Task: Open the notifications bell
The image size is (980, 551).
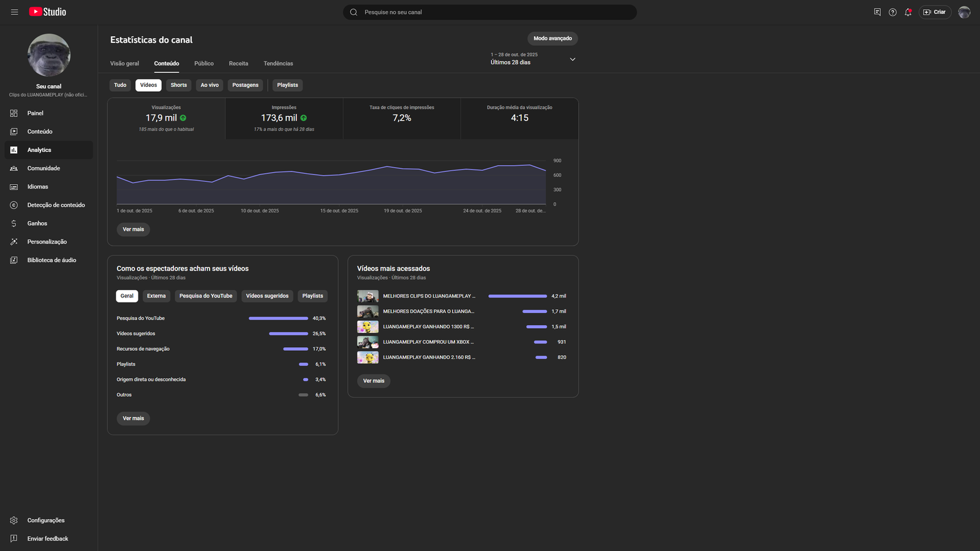Action: pyautogui.click(x=908, y=12)
